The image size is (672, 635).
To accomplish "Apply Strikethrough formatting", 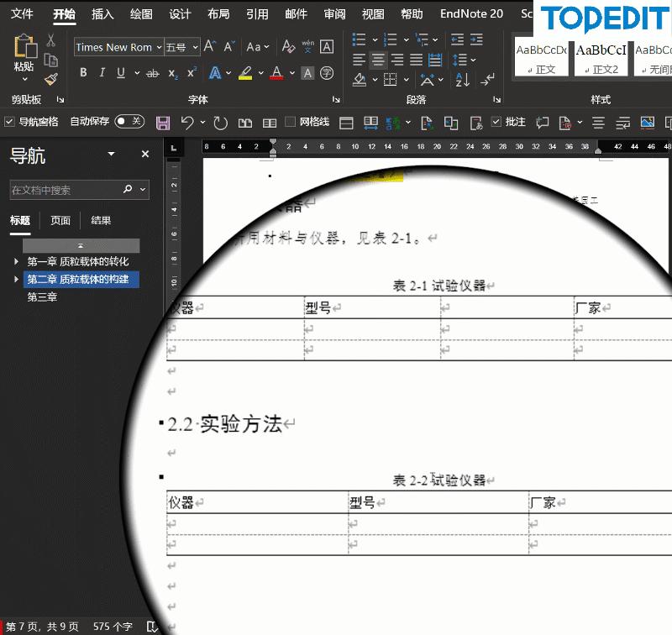I will click(x=153, y=74).
